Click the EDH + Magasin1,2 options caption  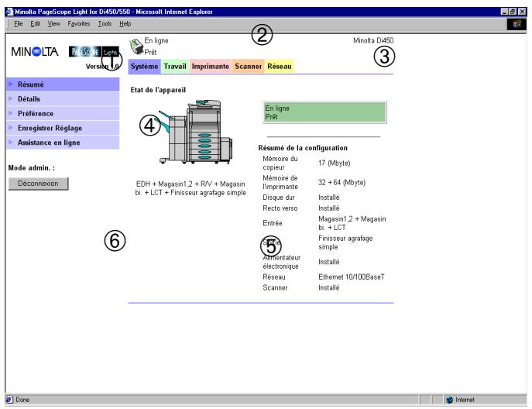tap(190, 188)
